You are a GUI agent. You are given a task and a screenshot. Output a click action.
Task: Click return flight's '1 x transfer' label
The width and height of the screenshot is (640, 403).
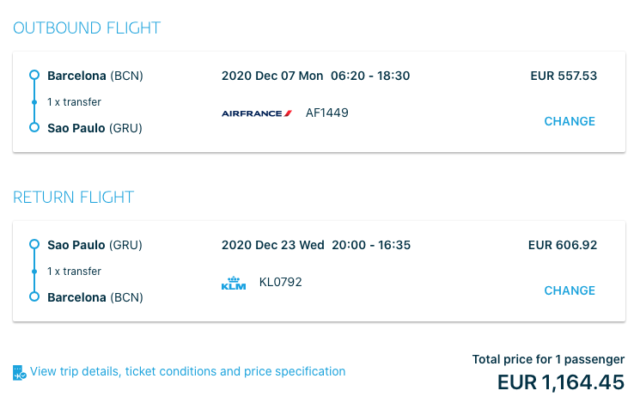74,271
